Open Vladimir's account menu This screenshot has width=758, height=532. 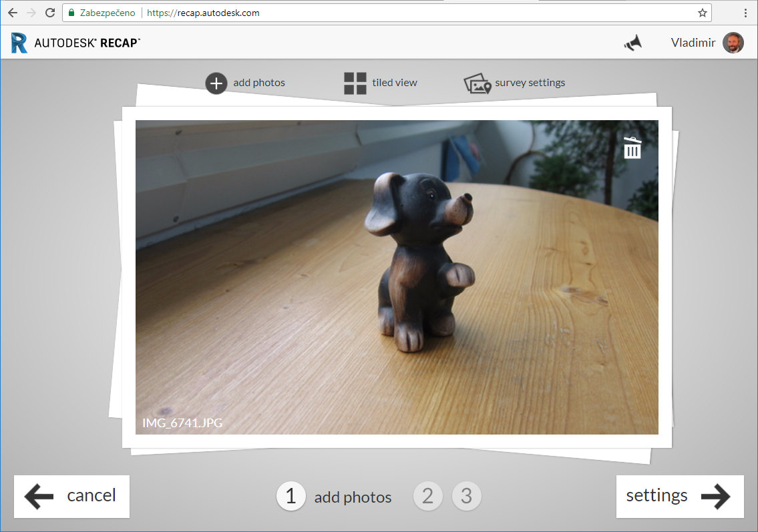pos(707,42)
